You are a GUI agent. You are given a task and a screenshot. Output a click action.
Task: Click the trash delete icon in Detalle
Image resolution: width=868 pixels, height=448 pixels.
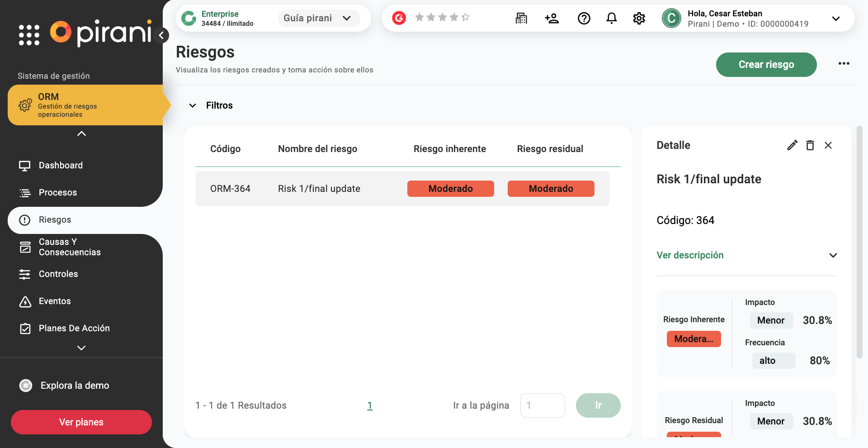point(810,145)
